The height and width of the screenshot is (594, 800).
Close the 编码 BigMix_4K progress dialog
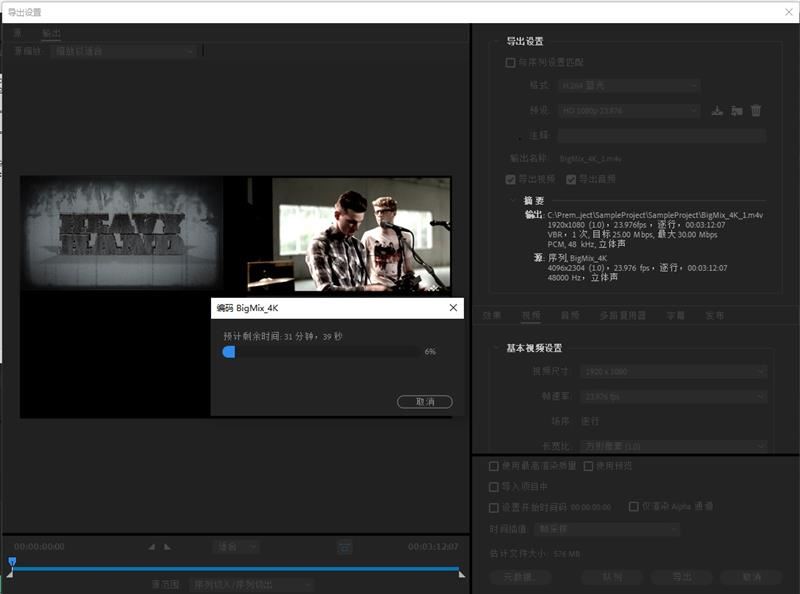click(x=453, y=308)
